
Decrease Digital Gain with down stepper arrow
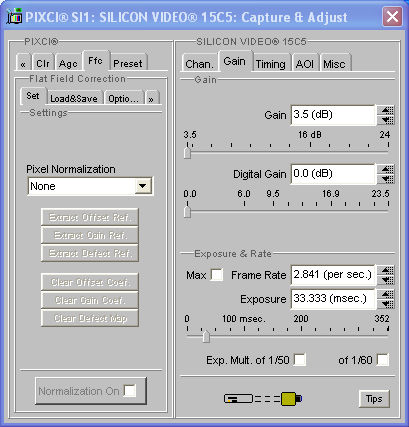[x=387, y=179]
